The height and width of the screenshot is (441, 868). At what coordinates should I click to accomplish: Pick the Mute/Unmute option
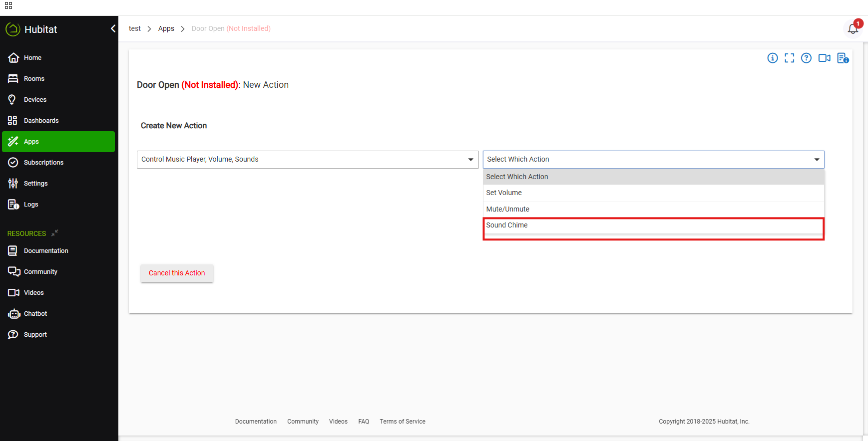508,210
